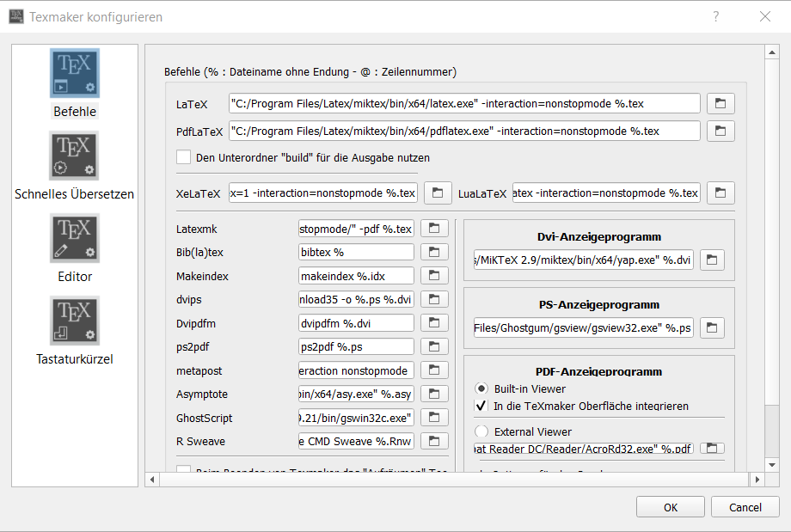The height and width of the screenshot is (532, 791).
Task: Click the vertical scrollbar down arrow
Action: [772, 464]
